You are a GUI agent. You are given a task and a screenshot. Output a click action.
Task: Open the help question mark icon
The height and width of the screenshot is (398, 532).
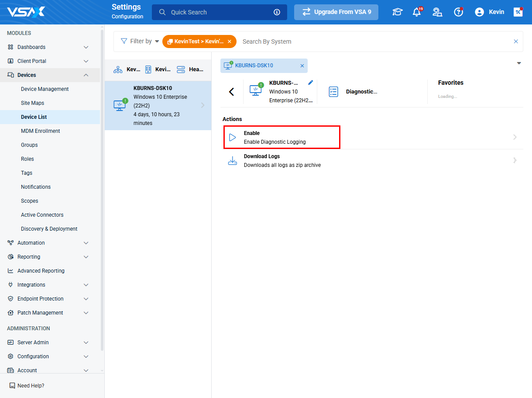coord(458,12)
